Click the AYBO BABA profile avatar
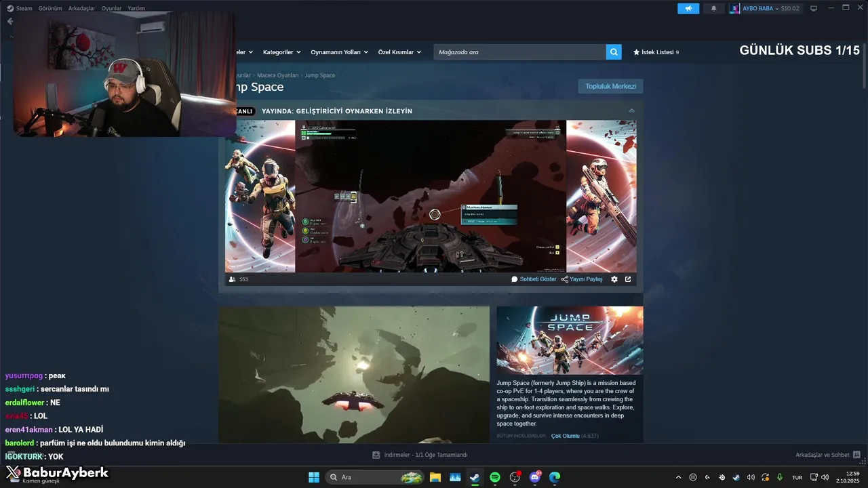Viewport: 868px width, 488px height. pos(734,8)
